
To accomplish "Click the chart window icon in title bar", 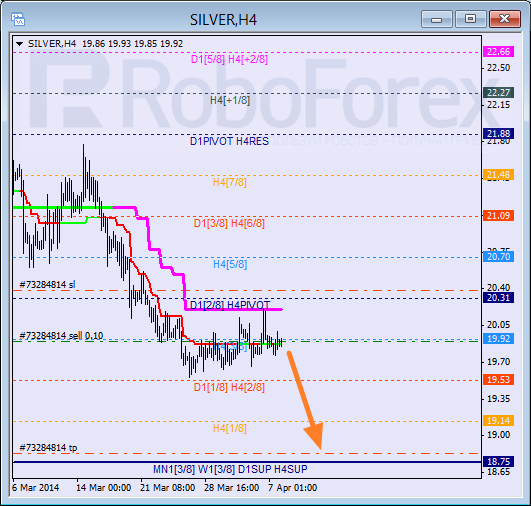I will point(18,19).
